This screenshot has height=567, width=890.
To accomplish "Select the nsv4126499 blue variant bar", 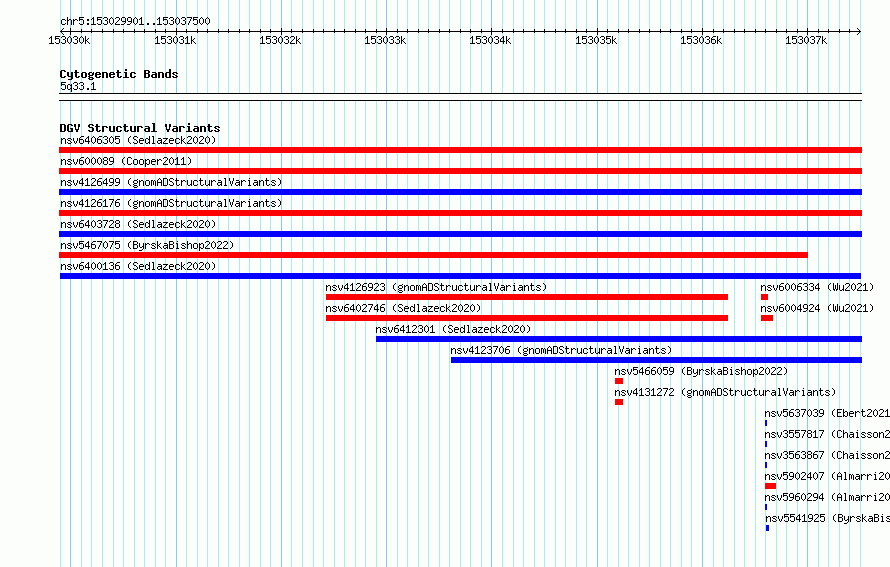I will coord(460,192).
